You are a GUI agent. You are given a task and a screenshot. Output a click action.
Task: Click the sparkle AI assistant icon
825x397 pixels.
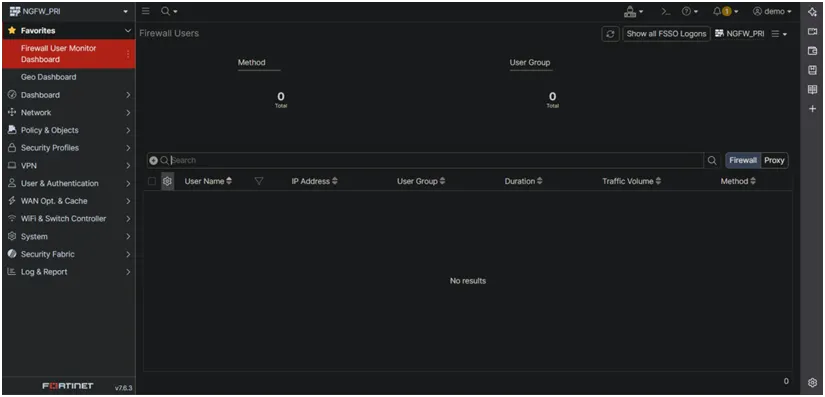pyautogui.click(x=812, y=12)
